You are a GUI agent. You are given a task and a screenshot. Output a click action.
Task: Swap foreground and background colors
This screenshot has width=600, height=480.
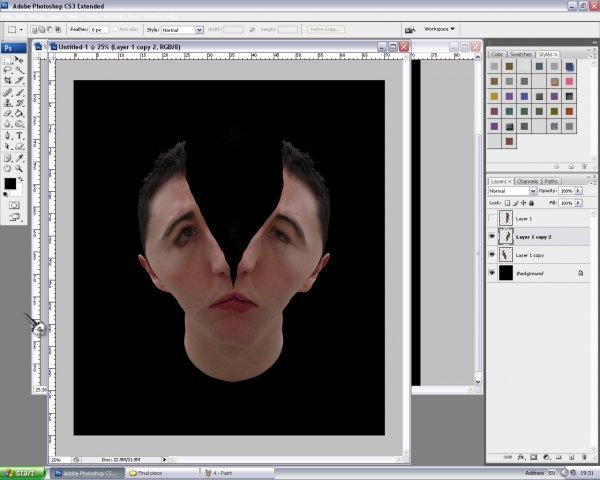[x=20, y=179]
